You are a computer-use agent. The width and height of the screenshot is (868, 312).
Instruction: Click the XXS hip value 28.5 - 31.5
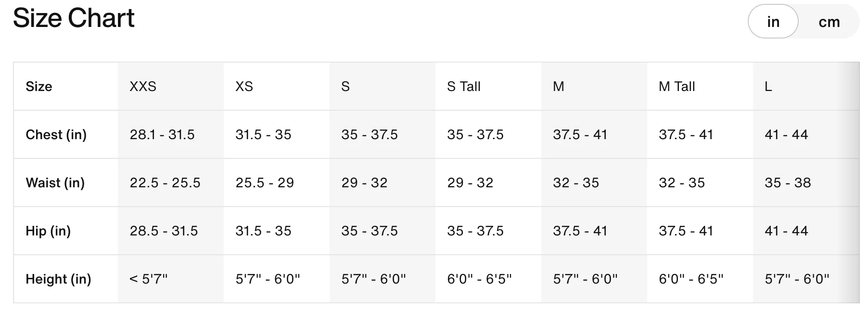[x=164, y=231]
